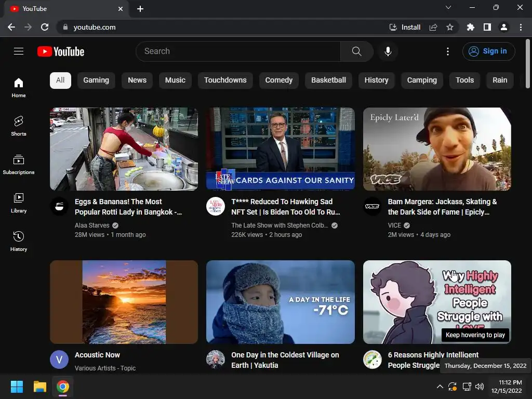
Task: Reload the page in Chrome
Action: (x=45, y=27)
